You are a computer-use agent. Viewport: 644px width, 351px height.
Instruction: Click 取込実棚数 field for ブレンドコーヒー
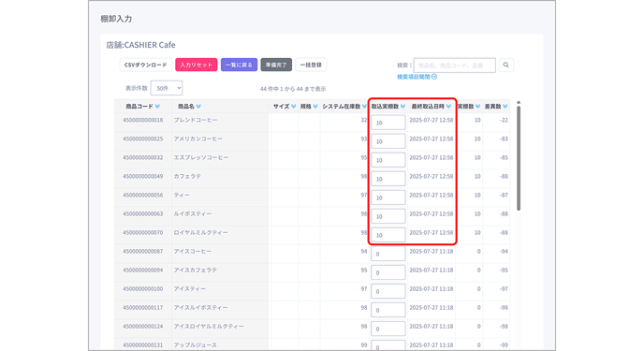click(x=388, y=123)
